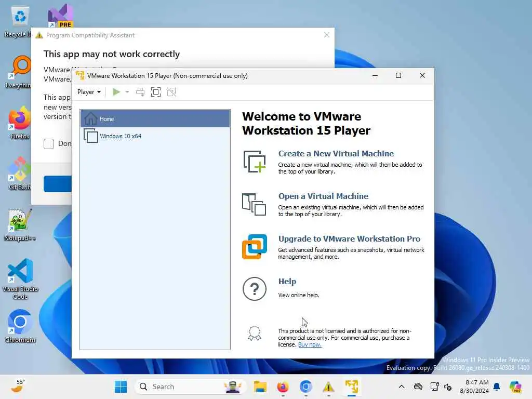Open the Help link
This screenshot has width=532, height=399.
coord(287,282)
